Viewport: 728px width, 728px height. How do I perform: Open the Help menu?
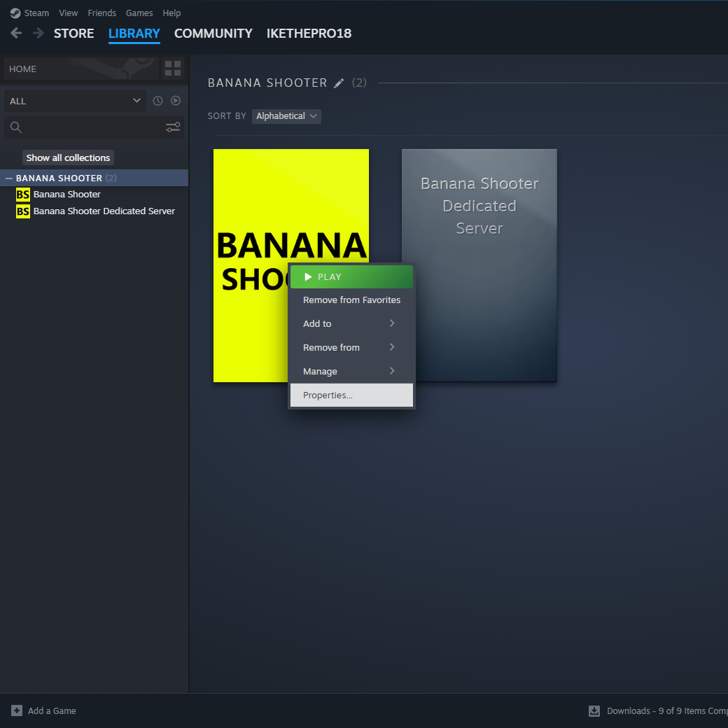coord(171,13)
